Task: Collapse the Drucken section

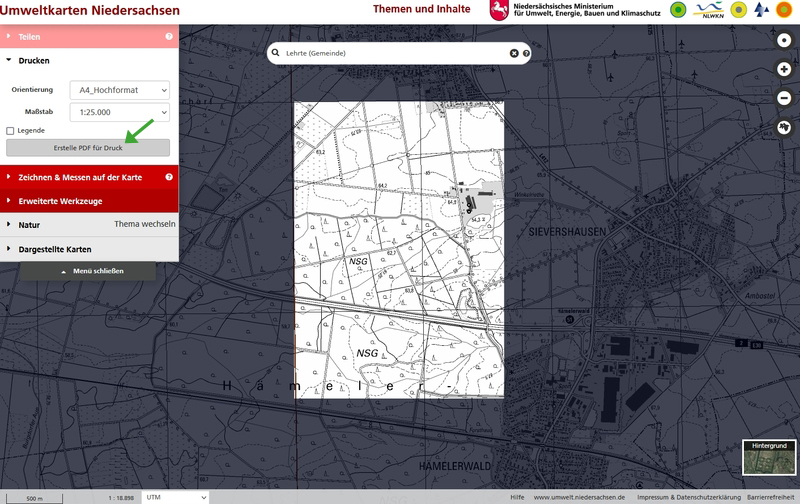Action: click(x=34, y=61)
